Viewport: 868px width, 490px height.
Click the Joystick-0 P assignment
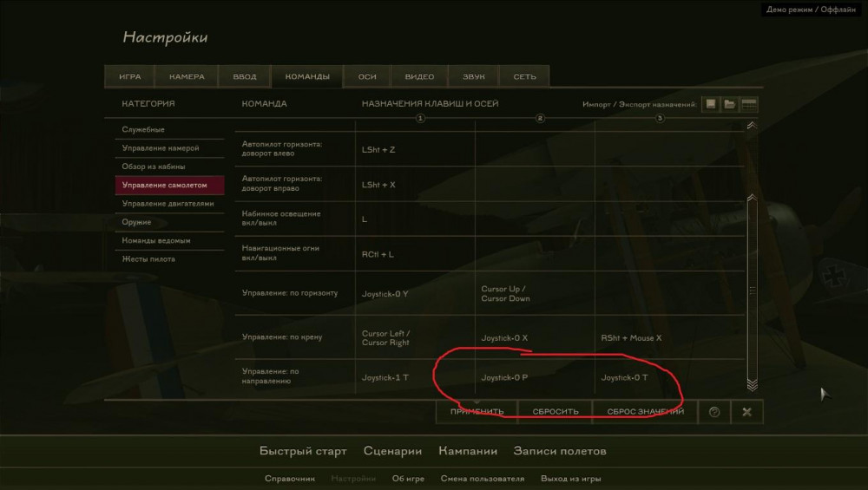click(x=535, y=377)
